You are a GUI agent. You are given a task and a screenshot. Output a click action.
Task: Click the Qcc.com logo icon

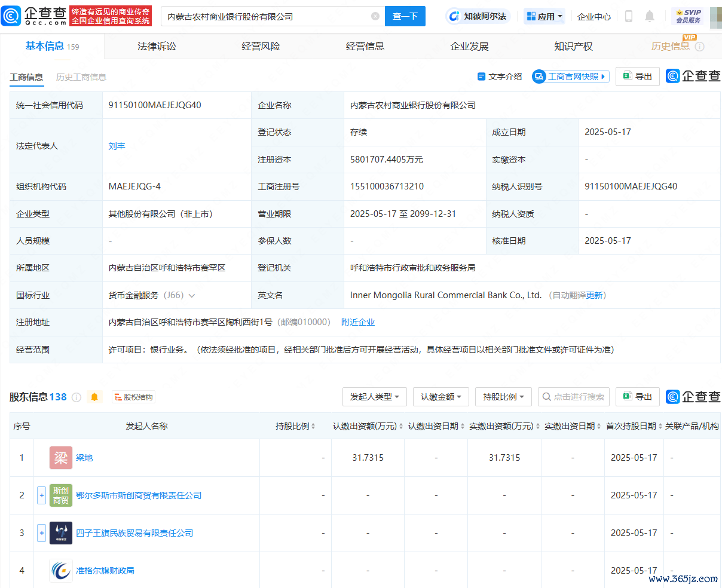tap(12, 16)
